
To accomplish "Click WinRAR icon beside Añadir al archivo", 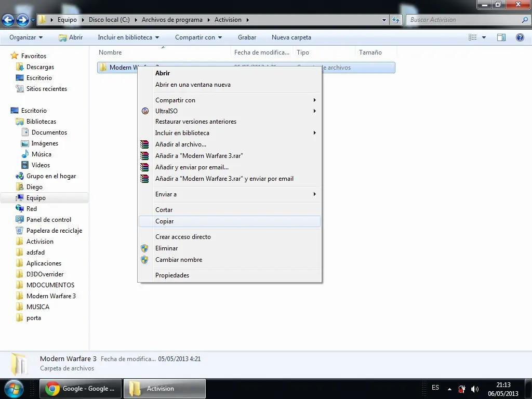I will coord(144,144).
